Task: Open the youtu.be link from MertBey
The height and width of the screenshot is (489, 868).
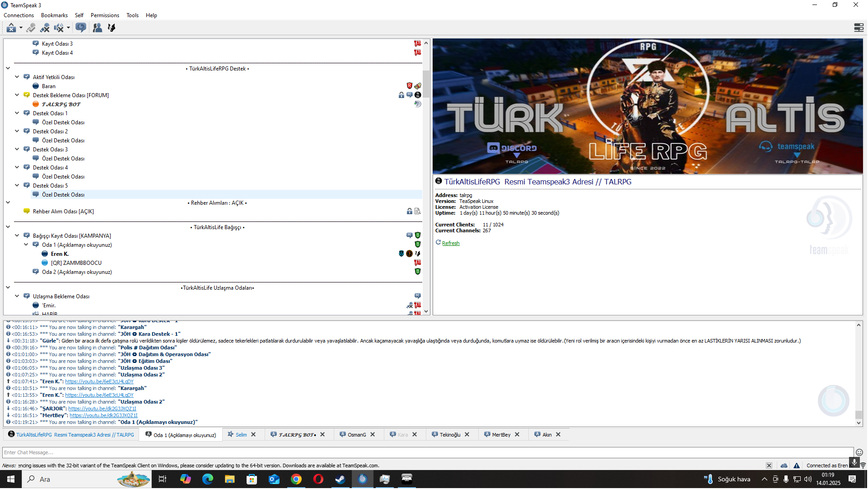Action: coord(103,416)
